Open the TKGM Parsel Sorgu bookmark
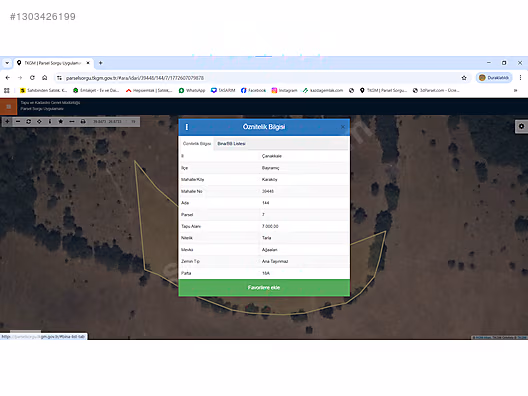Viewport: 528px width, 396px height. pos(384,90)
